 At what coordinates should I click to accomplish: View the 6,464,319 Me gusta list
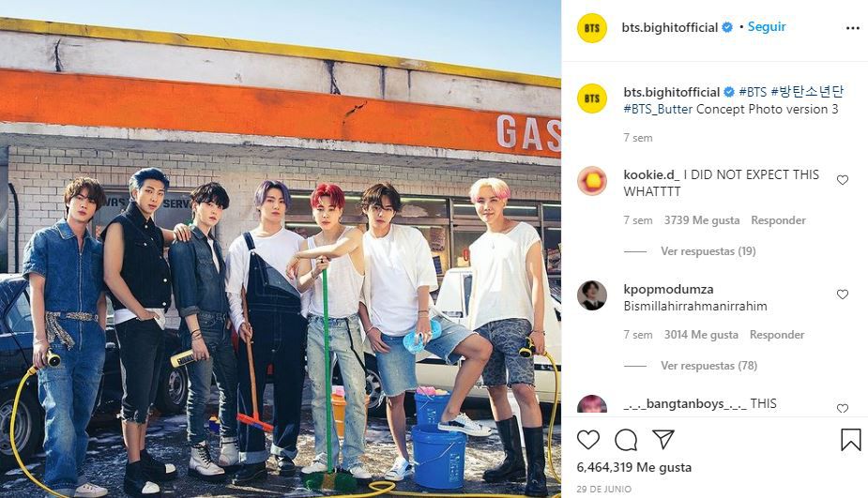point(633,468)
